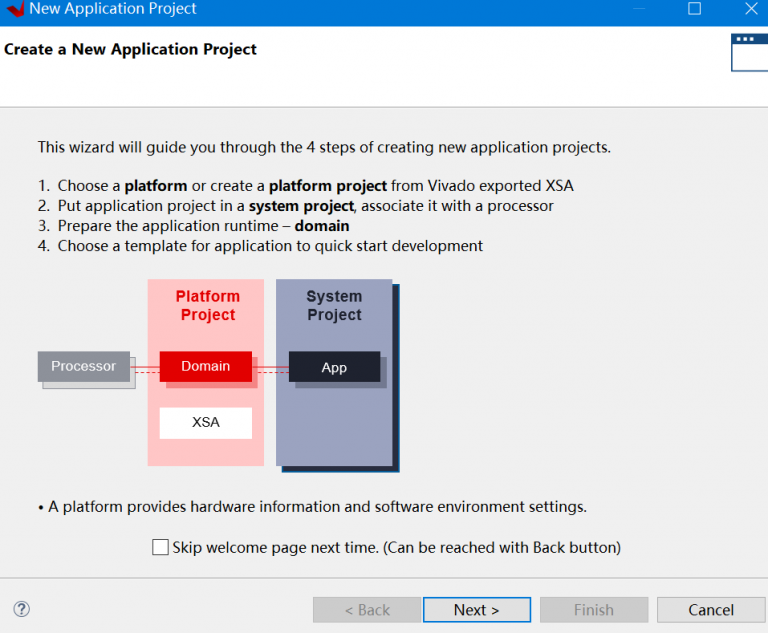Click the System Project heading in the diagram
The width and height of the screenshot is (768, 633).
tap(334, 305)
